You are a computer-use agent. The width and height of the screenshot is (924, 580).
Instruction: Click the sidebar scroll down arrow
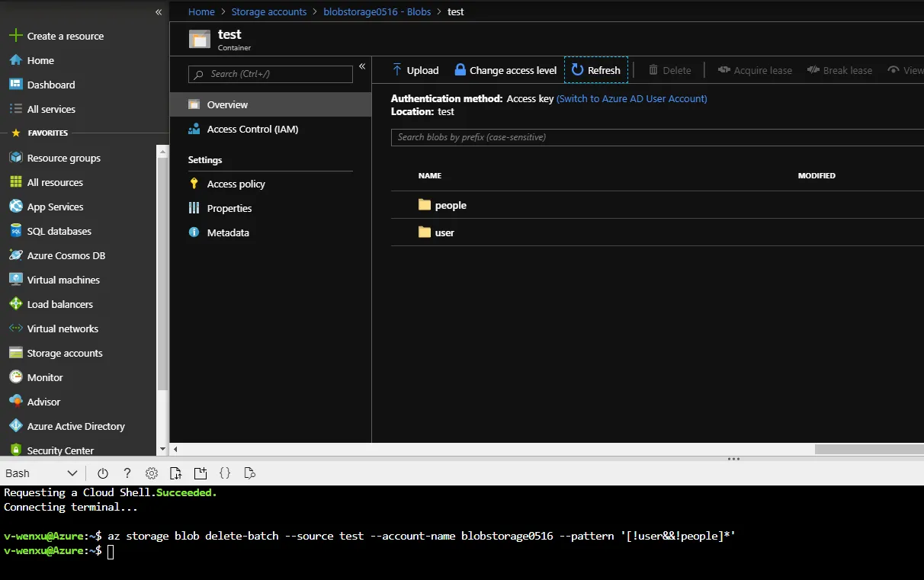162,450
